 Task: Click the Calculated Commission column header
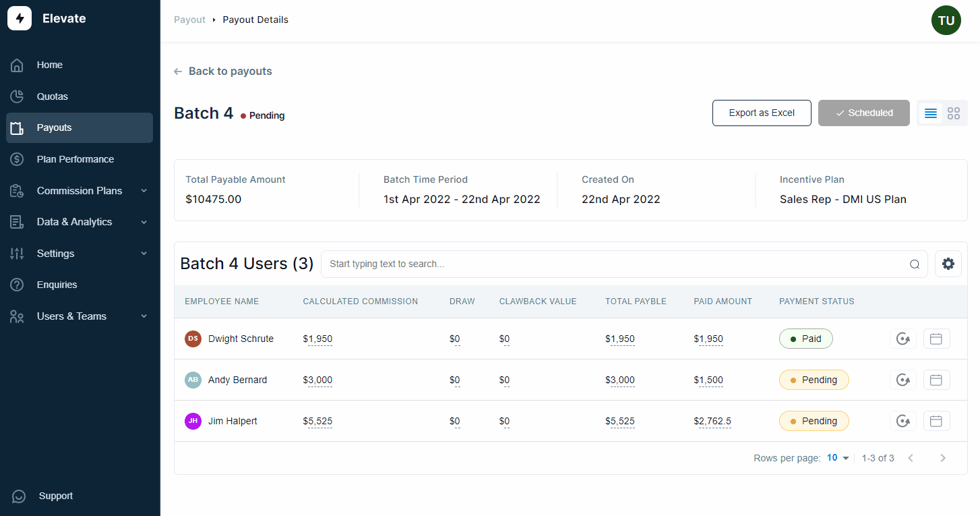coord(361,302)
